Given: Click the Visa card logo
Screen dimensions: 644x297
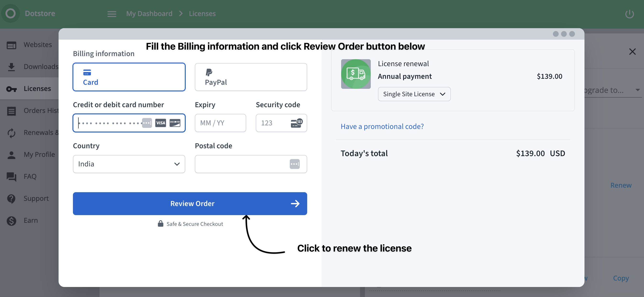Looking at the screenshot, I should (160, 123).
